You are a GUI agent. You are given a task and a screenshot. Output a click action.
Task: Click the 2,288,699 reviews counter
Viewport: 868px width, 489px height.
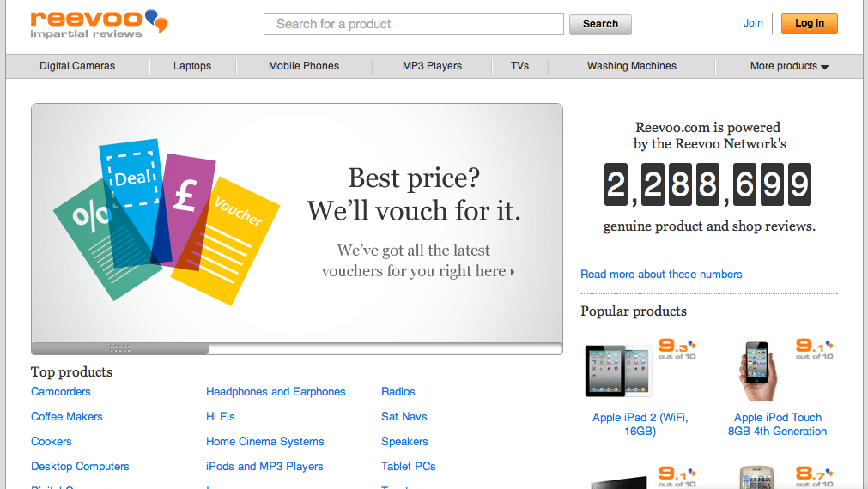coord(708,184)
